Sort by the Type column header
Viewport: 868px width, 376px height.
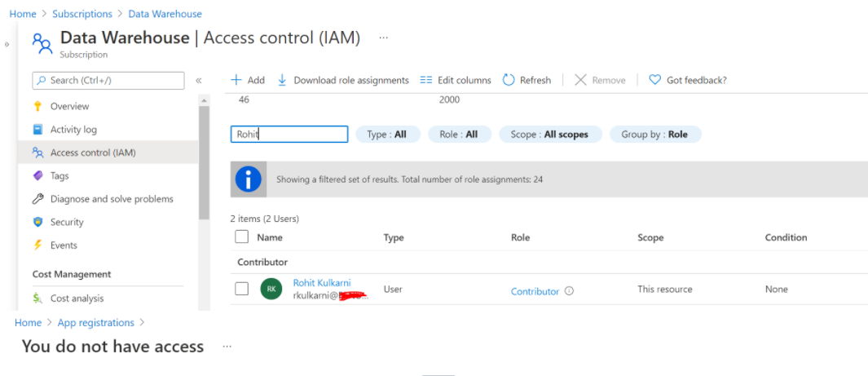tap(394, 237)
